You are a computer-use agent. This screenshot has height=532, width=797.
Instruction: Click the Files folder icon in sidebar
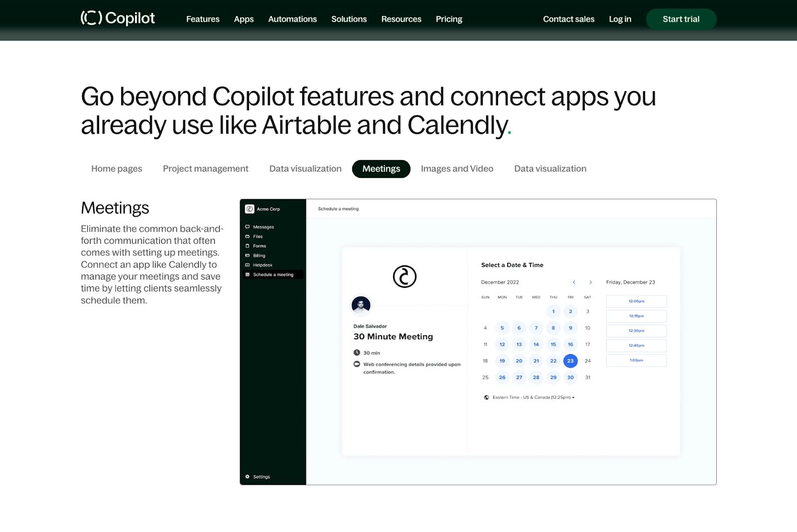[x=248, y=236]
